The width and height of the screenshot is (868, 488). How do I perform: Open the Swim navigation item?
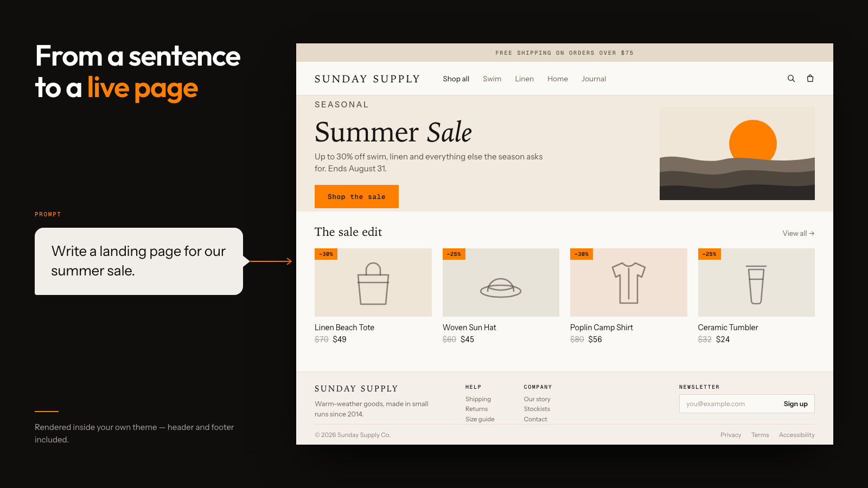pyautogui.click(x=492, y=79)
